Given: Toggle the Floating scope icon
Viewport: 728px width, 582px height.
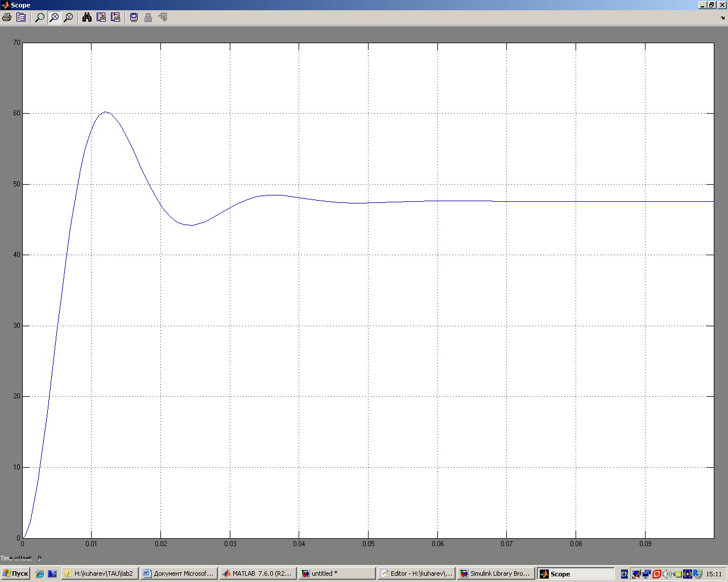Looking at the screenshot, I should click(134, 18).
